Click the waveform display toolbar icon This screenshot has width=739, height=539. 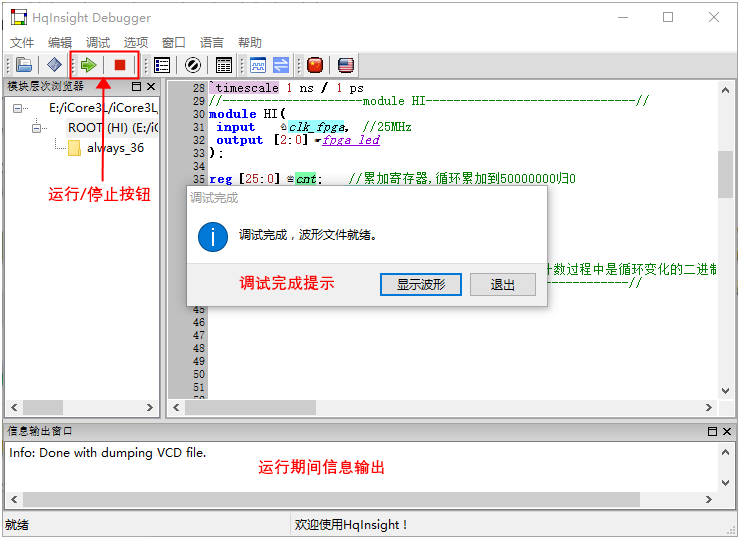pos(258,65)
